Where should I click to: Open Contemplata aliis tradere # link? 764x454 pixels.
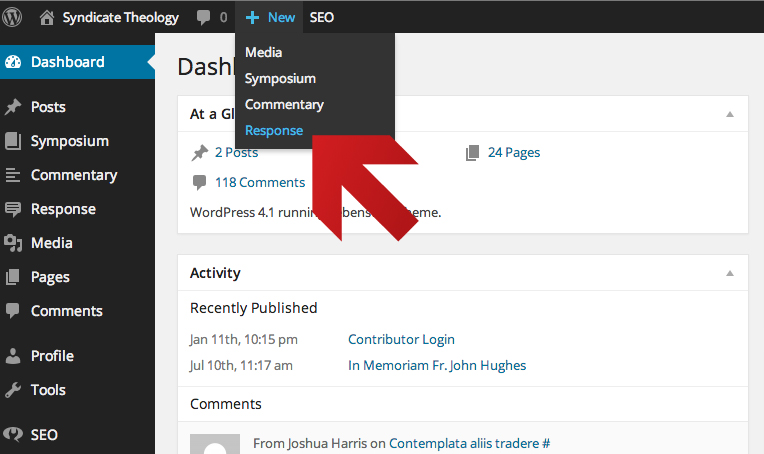tap(470, 443)
